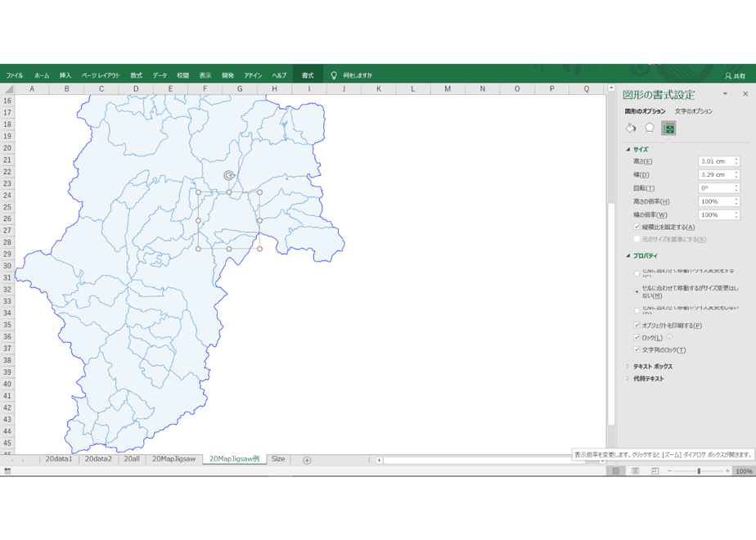The width and height of the screenshot is (756, 540).
Task: Switch to Page Layout view icon
Action: pyautogui.click(x=635, y=471)
